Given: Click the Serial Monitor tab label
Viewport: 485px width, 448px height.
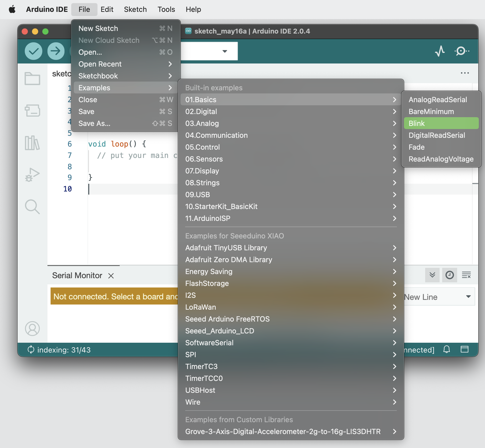Looking at the screenshot, I should [x=77, y=276].
